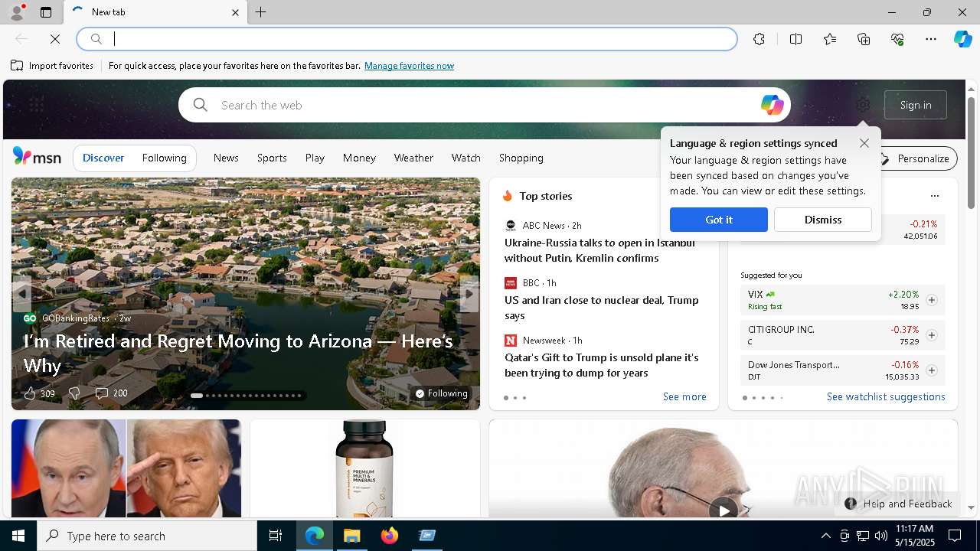Add Citigroup Inc. to watchlist
The width and height of the screenshot is (980, 551).
coord(932,335)
